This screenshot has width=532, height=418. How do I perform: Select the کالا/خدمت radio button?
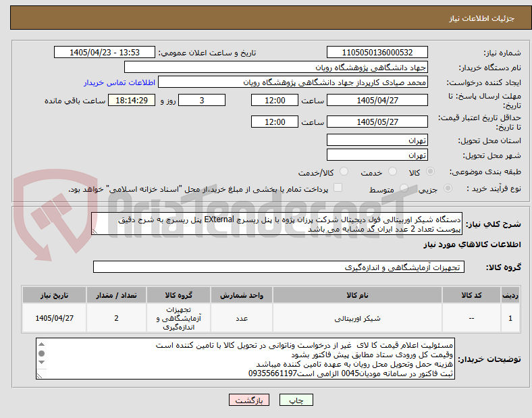[344, 172]
